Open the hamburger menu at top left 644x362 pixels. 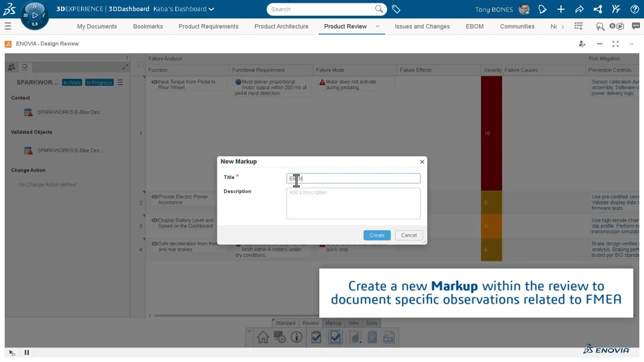pos(8,26)
